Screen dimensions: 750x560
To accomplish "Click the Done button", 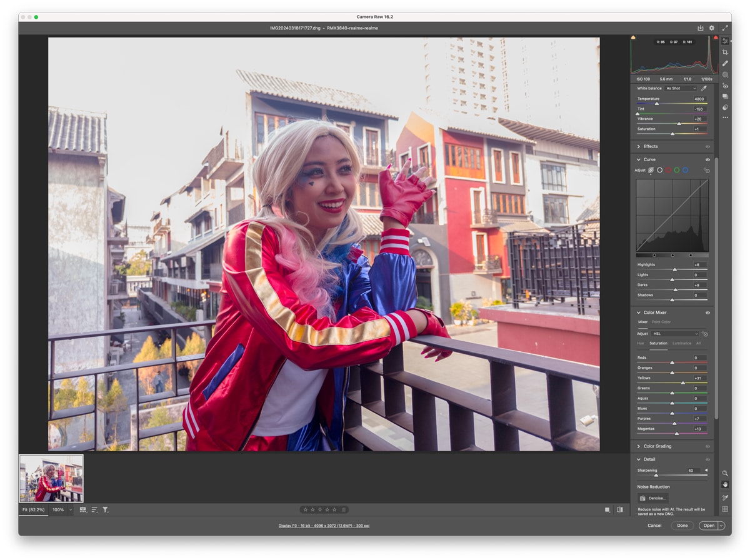I will [682, 526].
